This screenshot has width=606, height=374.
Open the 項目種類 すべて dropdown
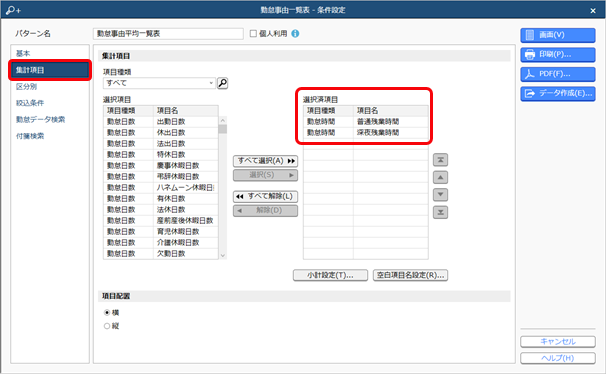pos(160,83)
